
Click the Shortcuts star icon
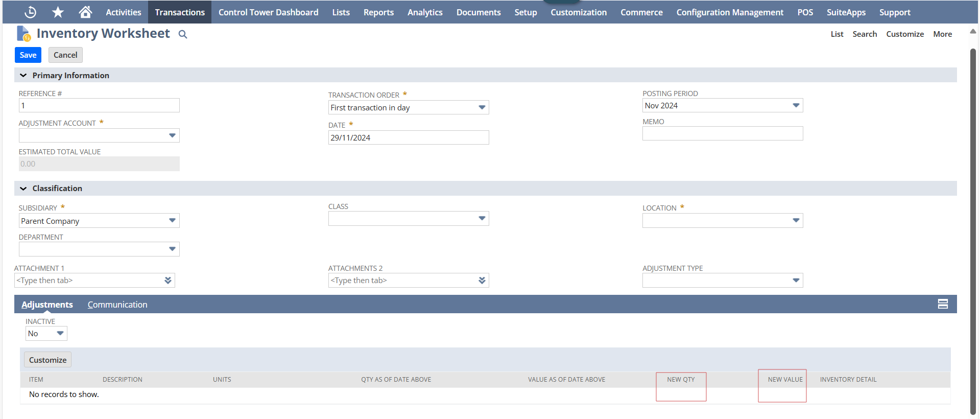coord(58,12)
